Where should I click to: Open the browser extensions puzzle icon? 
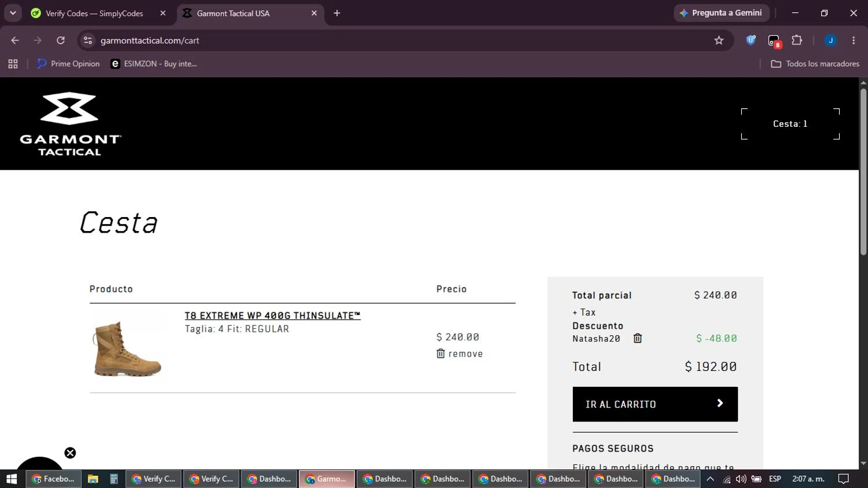click(x=797, y=41)
